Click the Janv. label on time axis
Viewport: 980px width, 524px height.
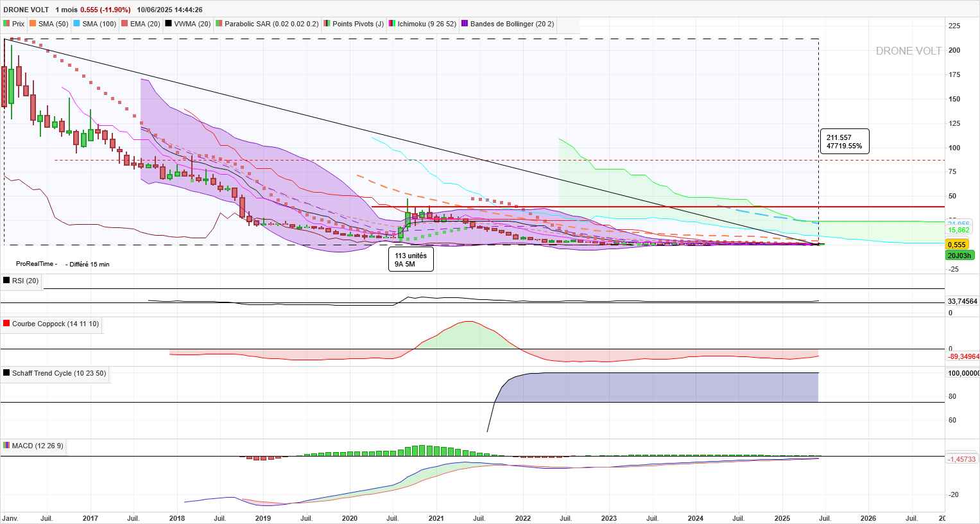[10, 518]
